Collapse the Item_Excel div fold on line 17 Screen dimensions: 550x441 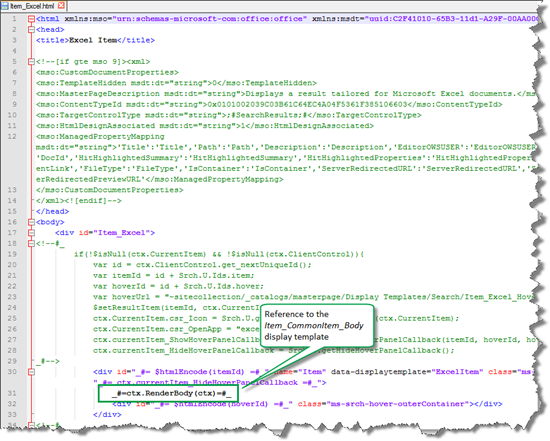31,233
